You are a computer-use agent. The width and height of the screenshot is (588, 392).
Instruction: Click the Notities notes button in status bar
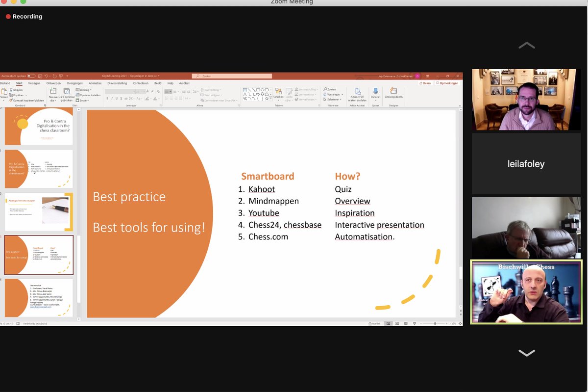pos(374,323)
